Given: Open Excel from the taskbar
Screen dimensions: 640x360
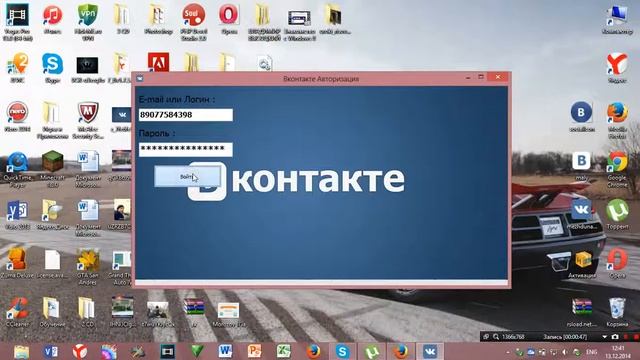Looking at the screenshot, I should pos(284,351).
